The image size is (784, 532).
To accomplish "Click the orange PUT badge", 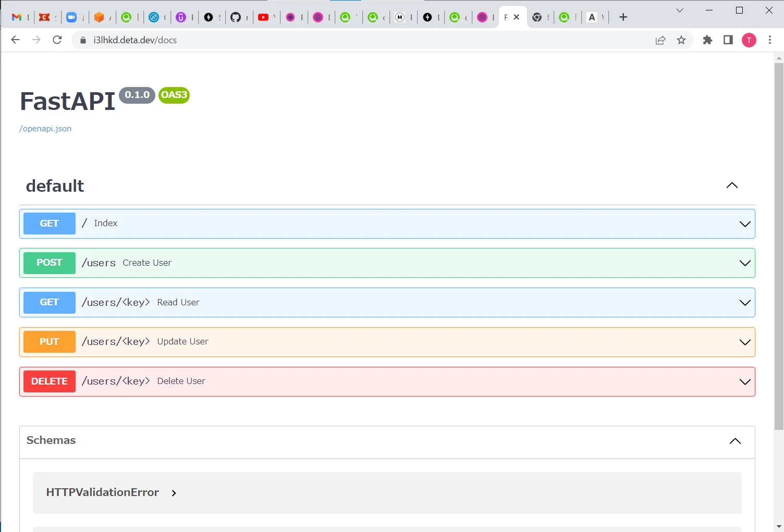I will 50,342.
